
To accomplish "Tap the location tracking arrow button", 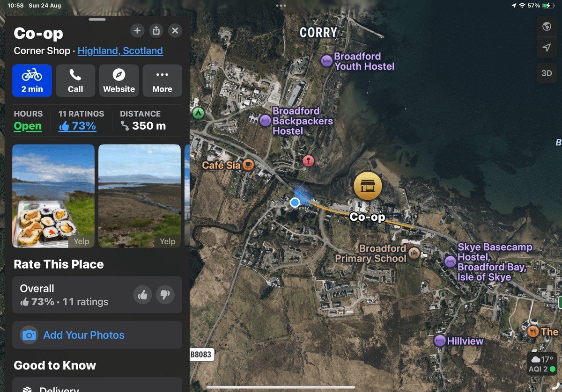I will coord(547,47).
